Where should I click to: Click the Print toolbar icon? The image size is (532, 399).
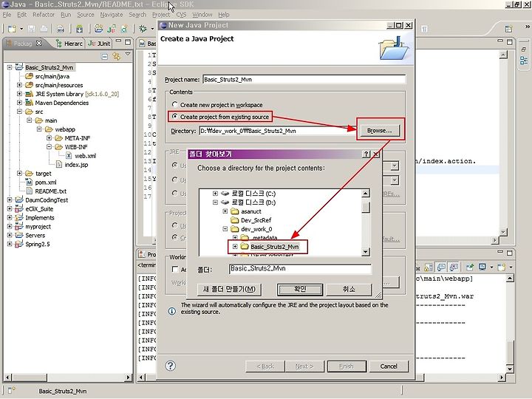click(44, 29)
